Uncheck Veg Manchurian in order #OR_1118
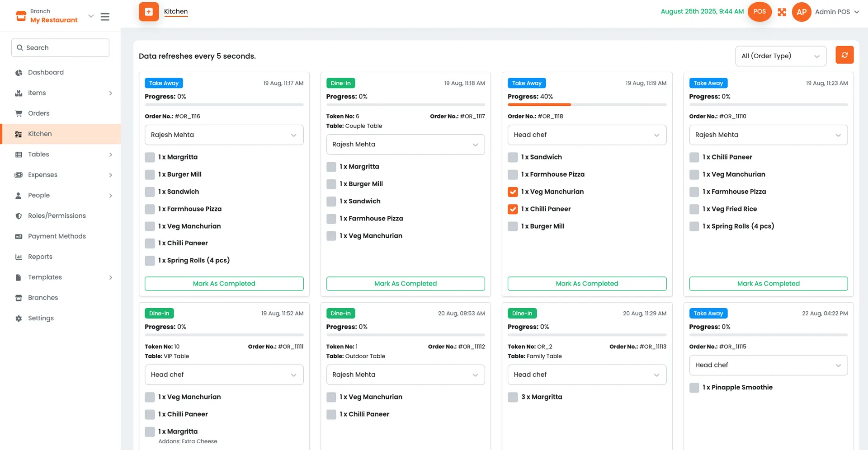The image size is (868, 450). tap(513, 192)
